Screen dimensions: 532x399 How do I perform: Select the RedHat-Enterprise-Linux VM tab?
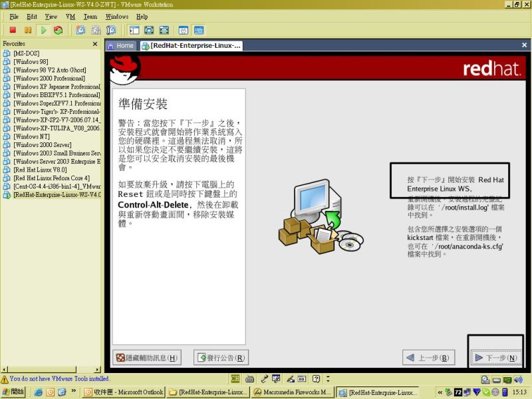pos(192,46)
